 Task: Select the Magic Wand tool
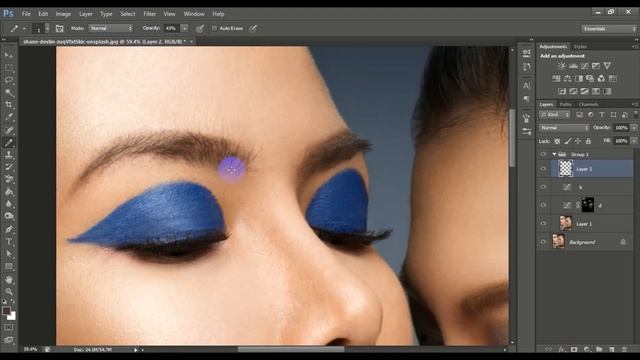click(9, 93)
